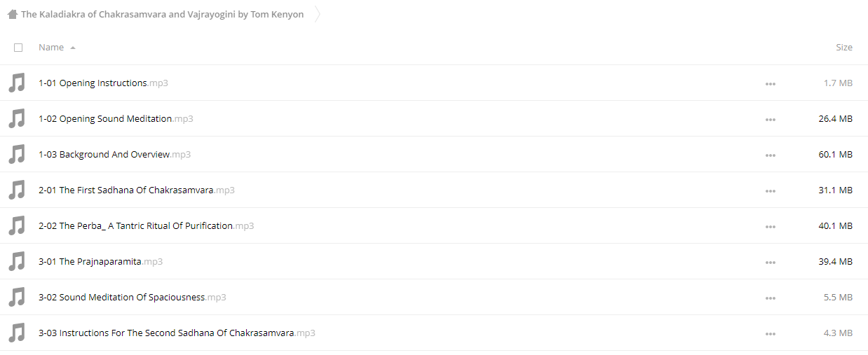Screen dimensions: 868x355
Task: Open more options for 2-01 First Sadhana file
Action: 771,191
